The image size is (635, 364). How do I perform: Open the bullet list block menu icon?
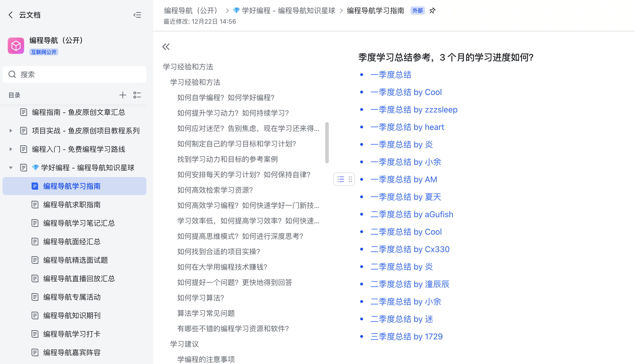point(341,179)
